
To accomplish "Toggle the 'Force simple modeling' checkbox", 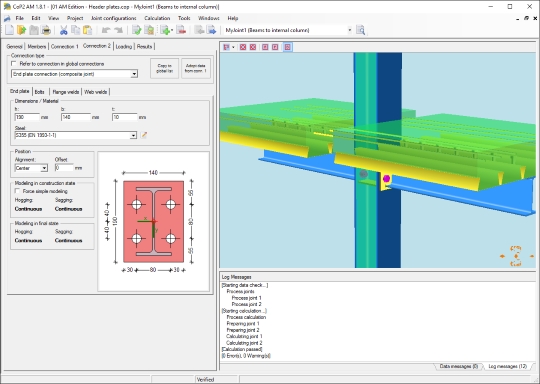I will tap(17, 191).
